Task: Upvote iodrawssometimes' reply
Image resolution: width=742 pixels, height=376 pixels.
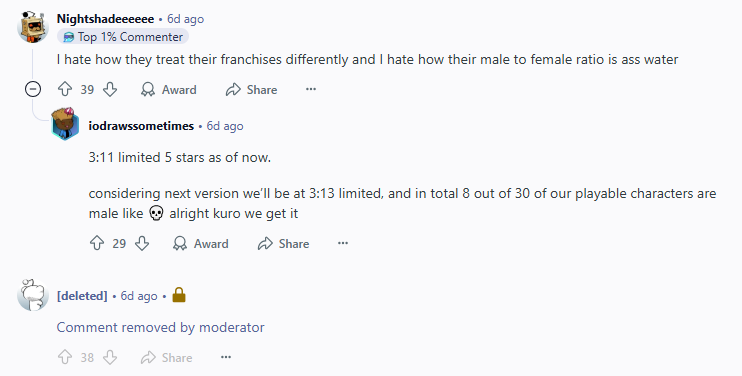Action: tap(97, 243)
